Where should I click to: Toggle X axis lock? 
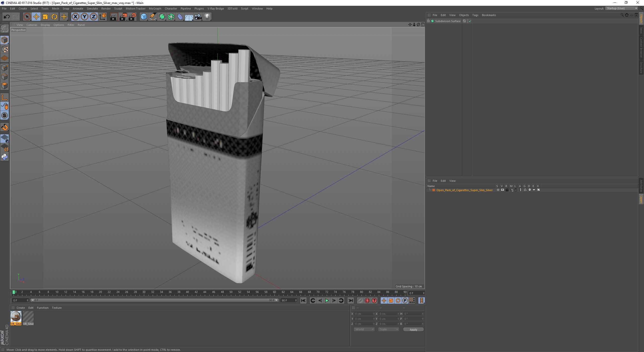point(75,17)
